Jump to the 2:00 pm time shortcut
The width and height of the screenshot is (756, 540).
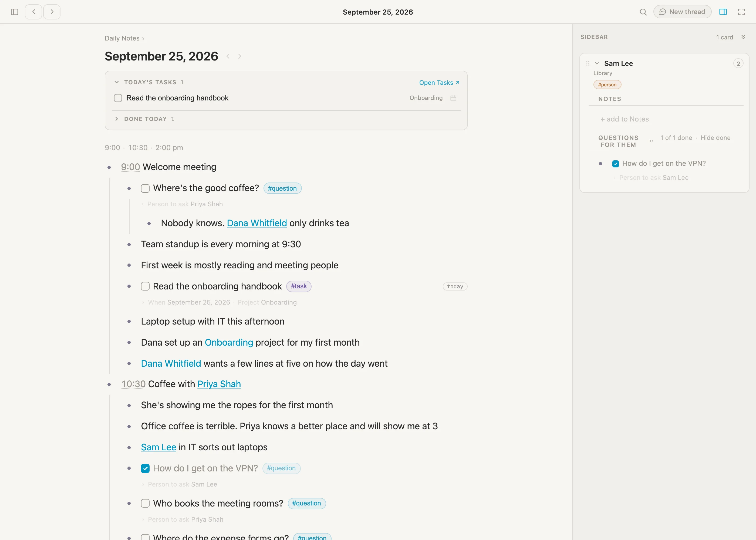tap(169, 148)
